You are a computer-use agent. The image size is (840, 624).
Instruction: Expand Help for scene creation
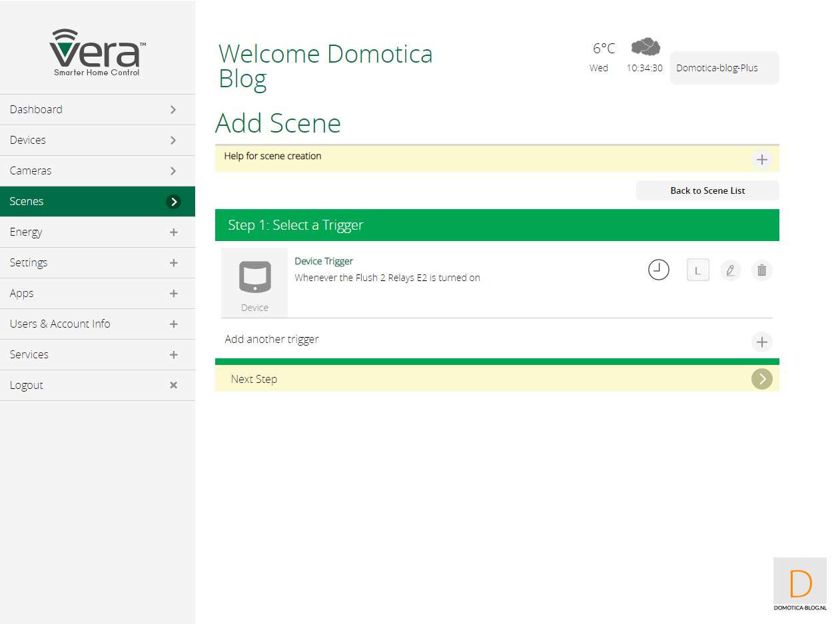coord(761,160)
